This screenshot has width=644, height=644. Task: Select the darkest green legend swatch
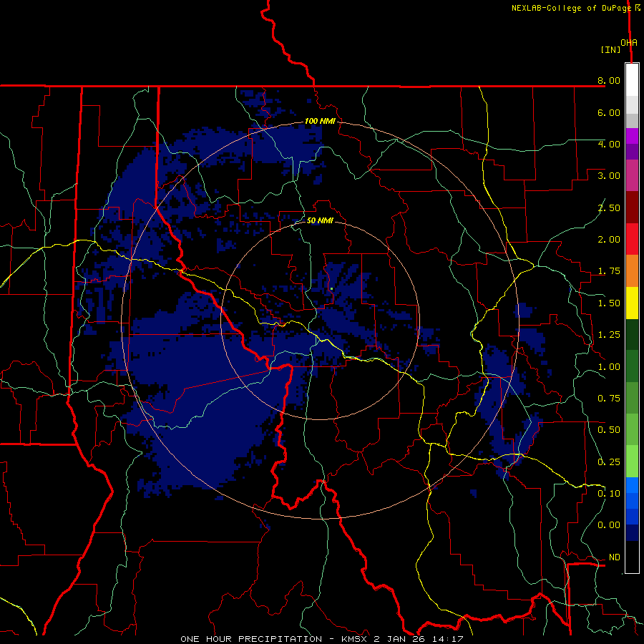pyautogui.click(x=632, y=335)
